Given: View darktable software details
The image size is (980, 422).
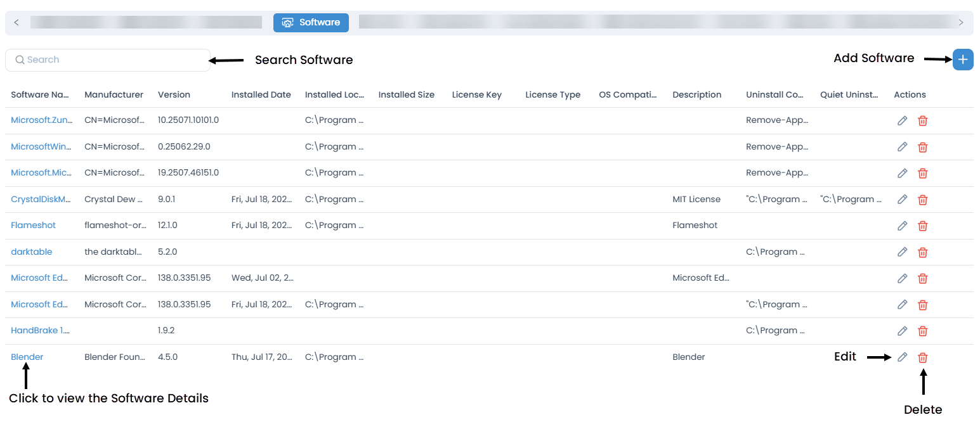Looking at the screenshot, I should click(x=32, y=252).
